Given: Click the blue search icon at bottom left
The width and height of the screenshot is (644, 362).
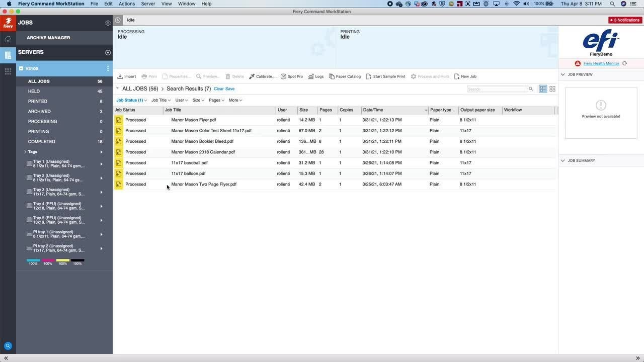Looking at the screenshot, I should 8,346.
